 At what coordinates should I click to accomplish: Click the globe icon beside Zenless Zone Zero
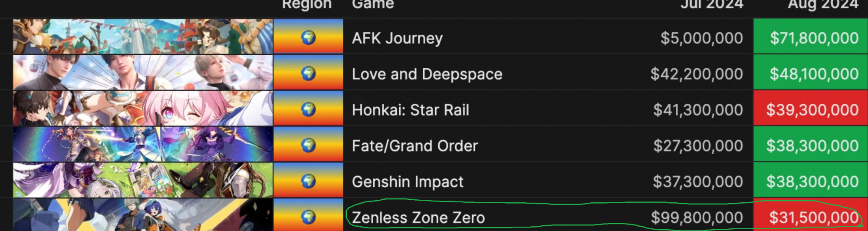(309, 217)
